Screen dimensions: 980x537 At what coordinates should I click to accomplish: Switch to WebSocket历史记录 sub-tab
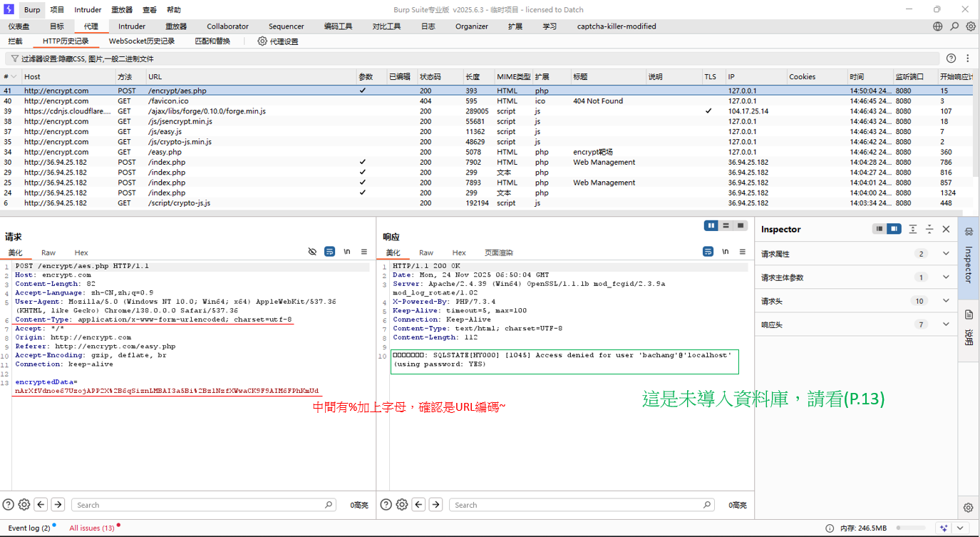click(141, 41)
